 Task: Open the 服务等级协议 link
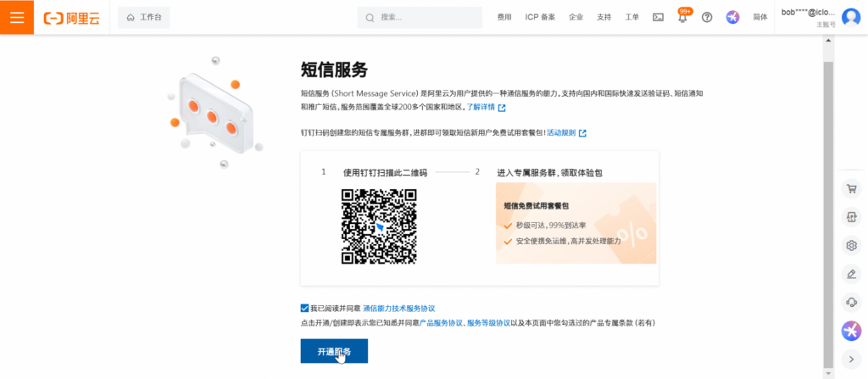pyautogui.click(x=488, y=322)
